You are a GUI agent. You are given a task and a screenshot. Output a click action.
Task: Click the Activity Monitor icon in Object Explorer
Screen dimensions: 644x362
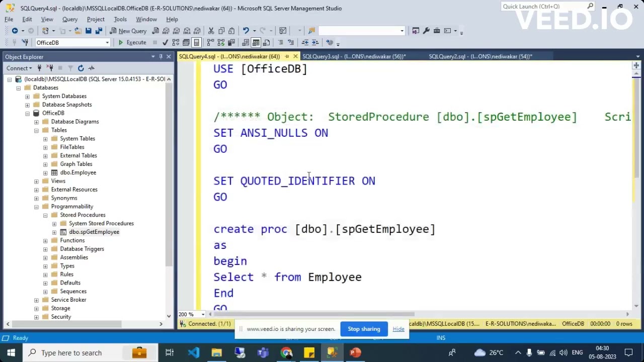pos(91,68)
